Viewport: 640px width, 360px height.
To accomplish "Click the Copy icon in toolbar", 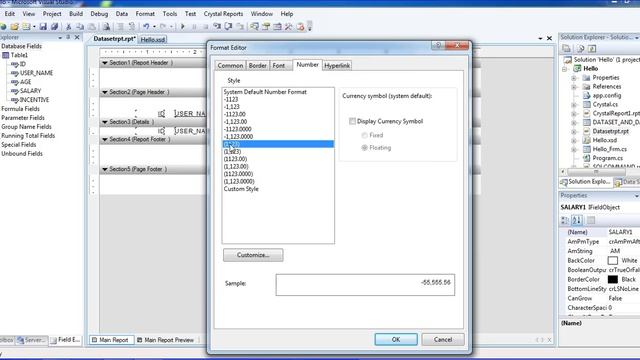I will (80, 27).
